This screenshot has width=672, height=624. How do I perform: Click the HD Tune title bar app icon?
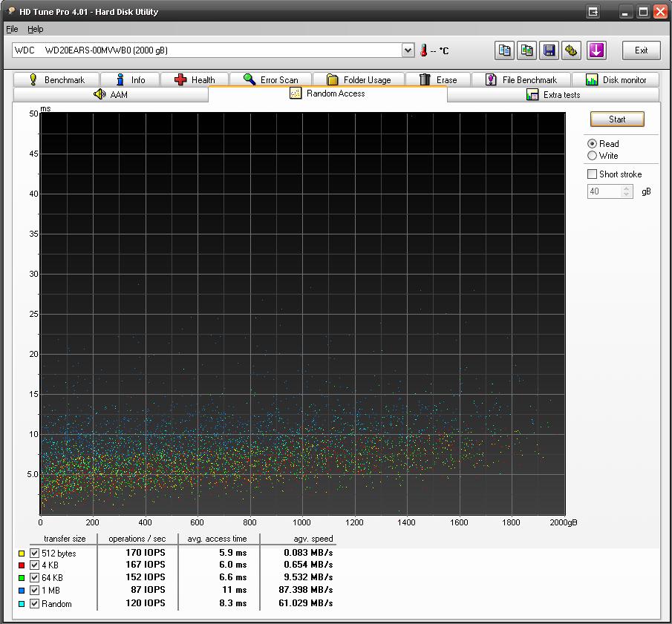(10, 11)
